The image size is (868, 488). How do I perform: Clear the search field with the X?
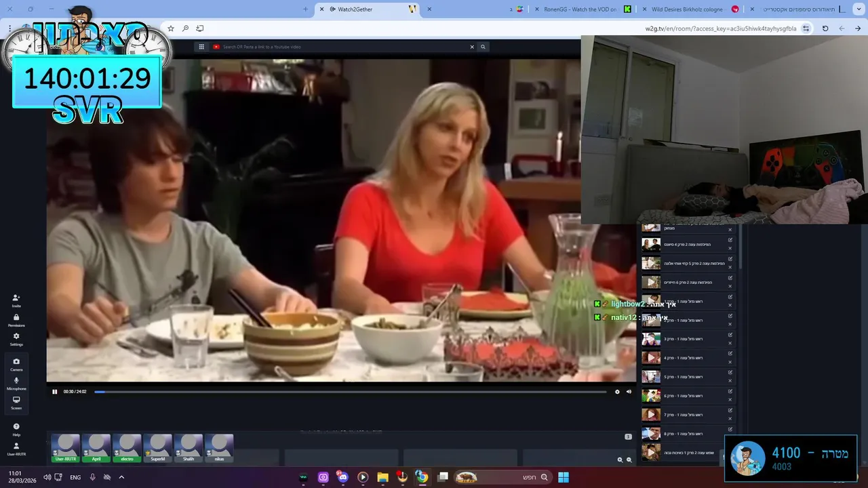coord(472,47)
